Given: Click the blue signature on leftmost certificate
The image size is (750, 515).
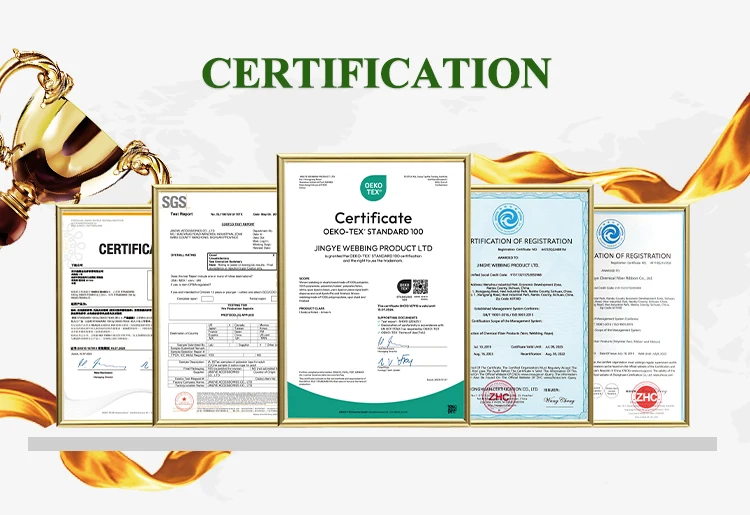Looking at the screenshot, I should pos(103,364).
